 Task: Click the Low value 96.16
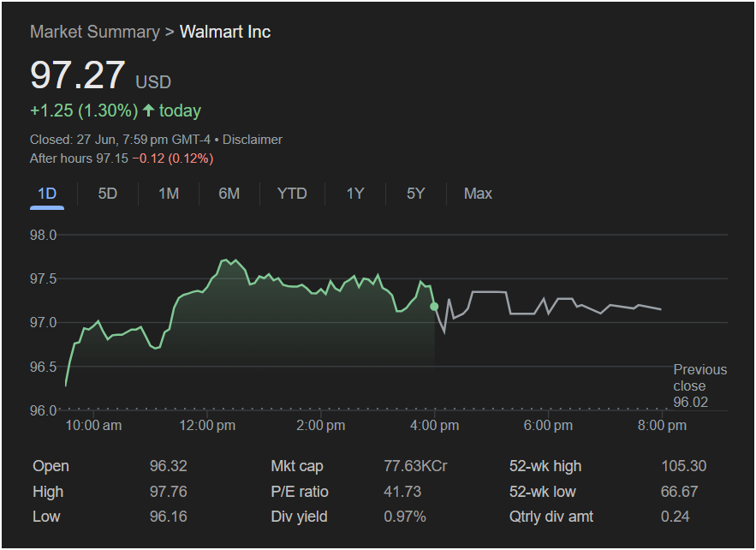click(x=169, y=517)
